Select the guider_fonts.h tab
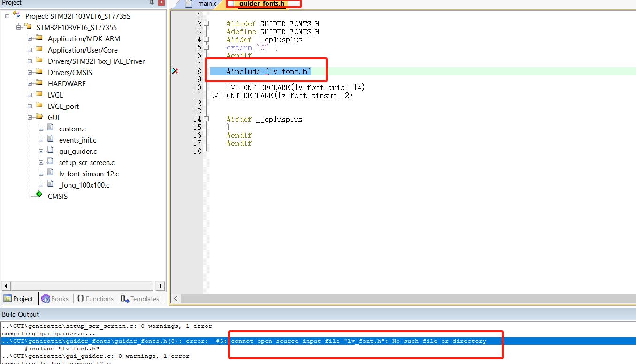The image size is (636, 364). [x=261, y=4]
